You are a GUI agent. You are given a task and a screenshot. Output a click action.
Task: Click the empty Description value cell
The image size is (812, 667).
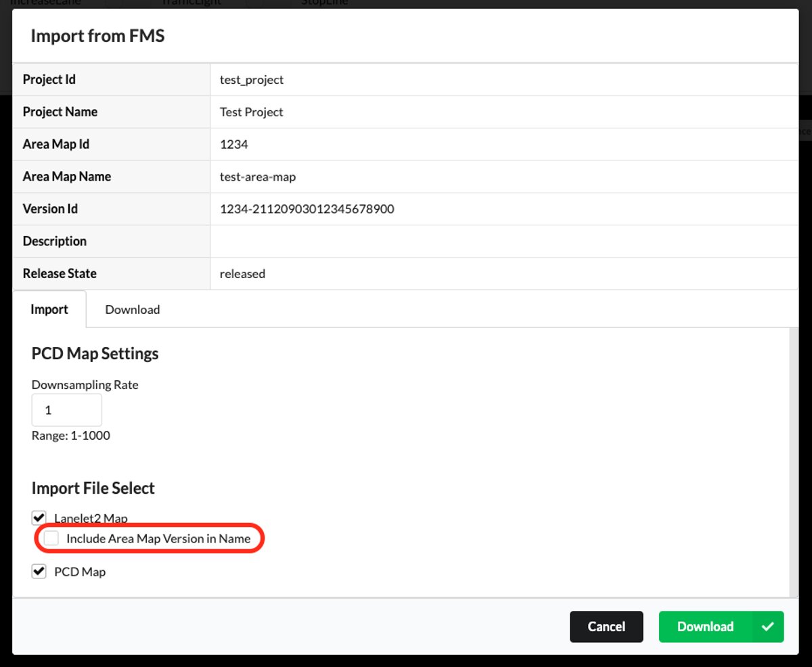pyautogui.click(x=504, y=241)
